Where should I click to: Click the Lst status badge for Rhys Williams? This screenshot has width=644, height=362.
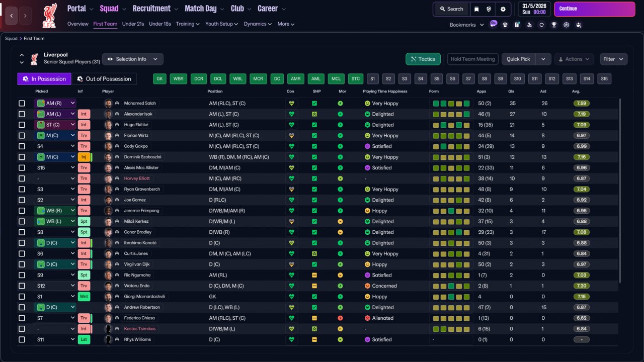pyautogui.click(x=84, y=339)
